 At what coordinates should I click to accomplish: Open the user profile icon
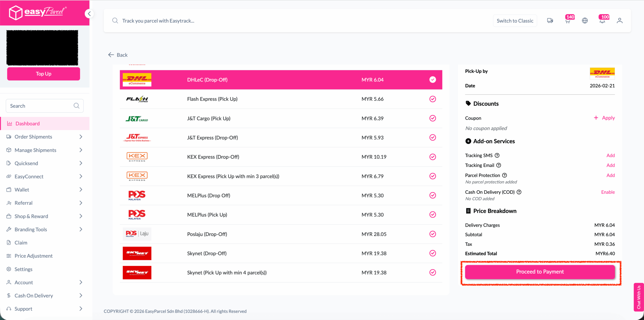tap(620, 21)
